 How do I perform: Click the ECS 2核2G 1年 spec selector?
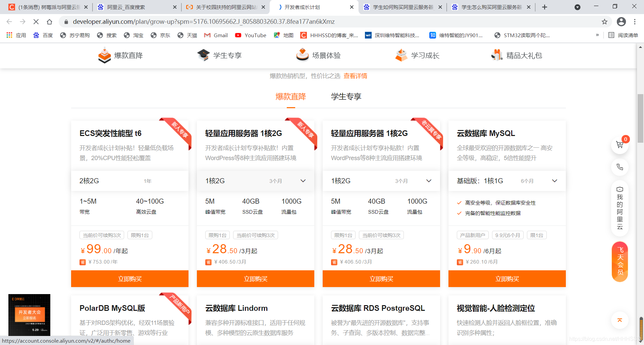(130, 181)
